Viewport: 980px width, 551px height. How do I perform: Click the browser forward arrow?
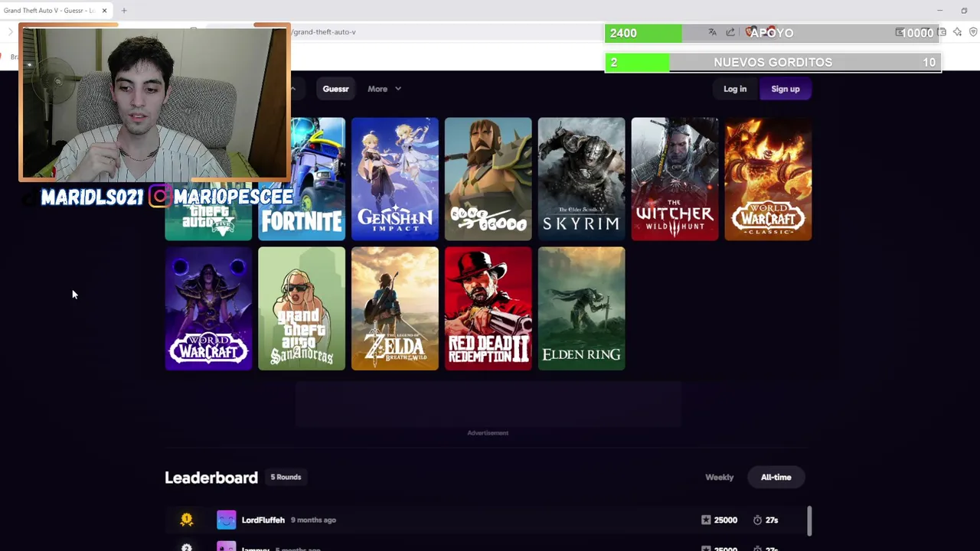(11, 32)
